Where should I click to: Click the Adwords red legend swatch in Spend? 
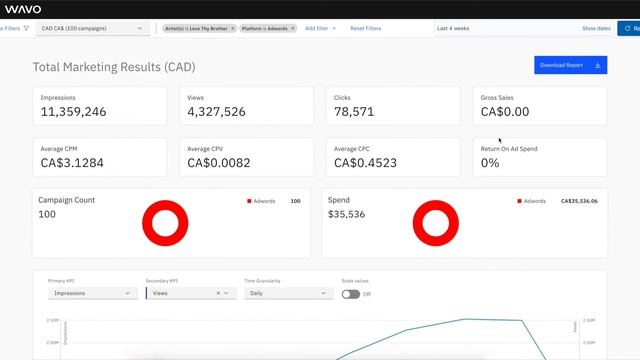(x=519, y=201)
